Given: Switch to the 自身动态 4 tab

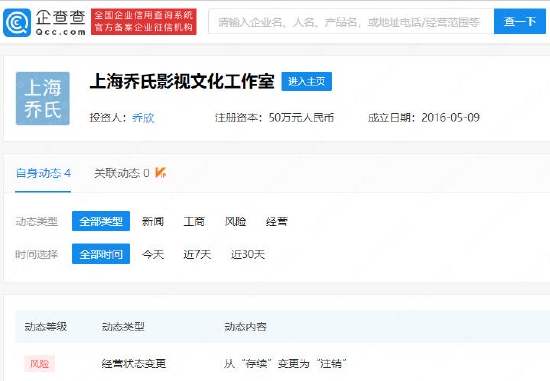Looking at the screenshot, I should 43,173.
